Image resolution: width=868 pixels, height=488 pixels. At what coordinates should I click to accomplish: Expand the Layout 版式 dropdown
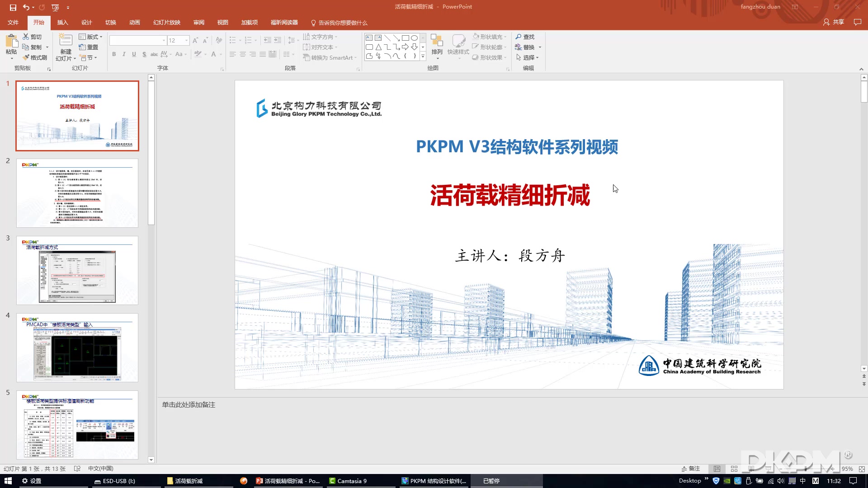point(91,37)
